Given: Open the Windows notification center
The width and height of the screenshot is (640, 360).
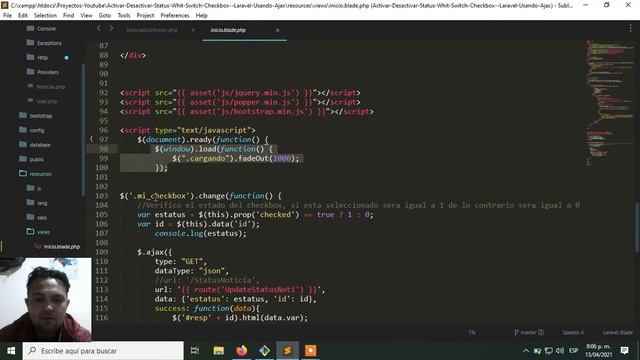Looking at the screenshot, I should (x=624, y=351).
